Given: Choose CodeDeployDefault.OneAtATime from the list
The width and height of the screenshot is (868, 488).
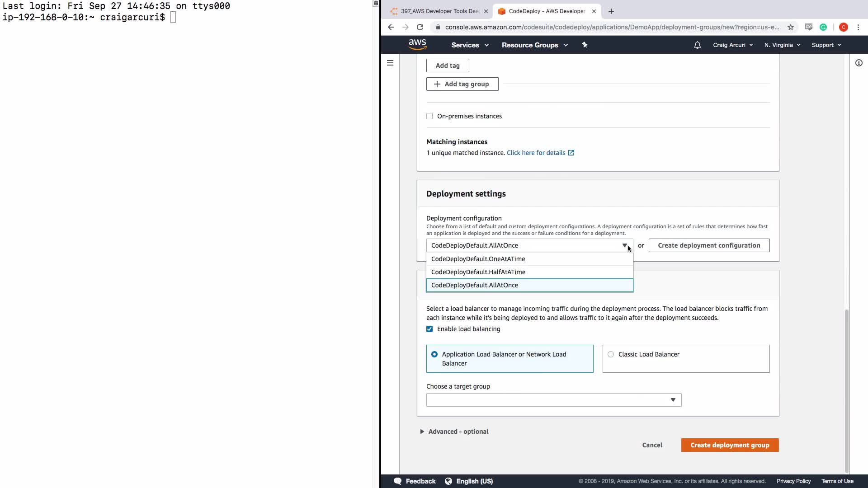Looking at the screenshot, I should coord(478,259).
